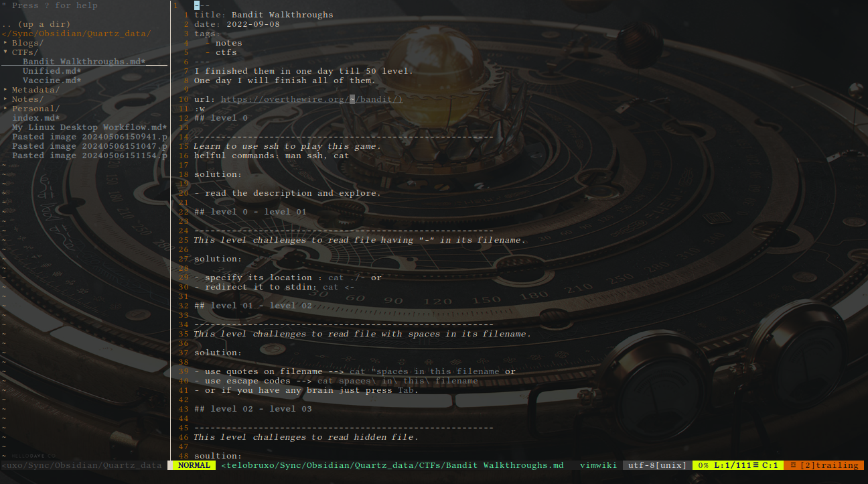Expand the Metadata/ folder arrow
Screen dimensions: 868x484
5,90
